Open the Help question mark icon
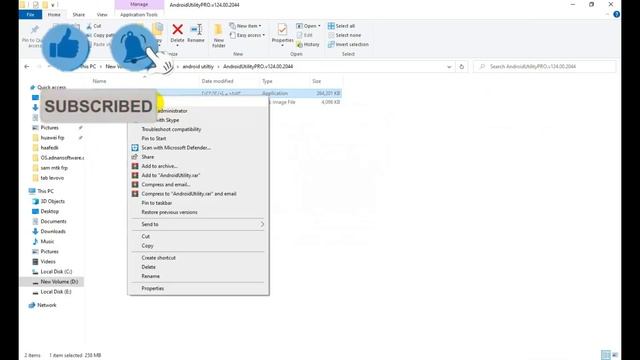The width and height of the screenshot is (640, 360). (616, 14)
